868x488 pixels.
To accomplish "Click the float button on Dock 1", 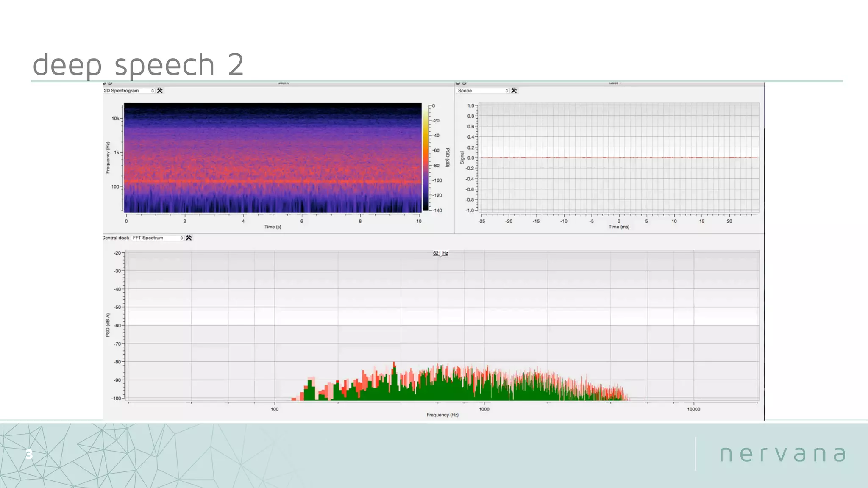I will 464,83.
